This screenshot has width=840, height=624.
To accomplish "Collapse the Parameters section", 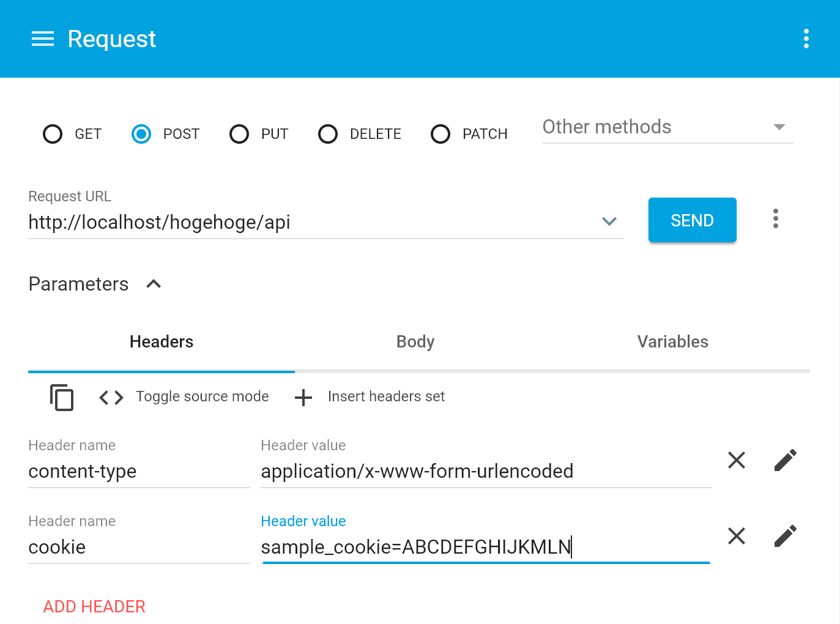I will point(153,284).
